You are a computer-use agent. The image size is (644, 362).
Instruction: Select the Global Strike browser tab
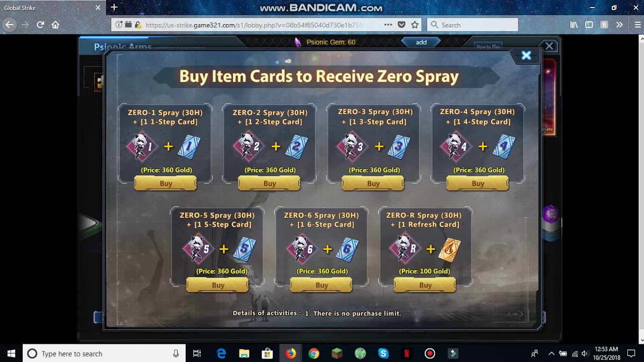coord(48,8)
